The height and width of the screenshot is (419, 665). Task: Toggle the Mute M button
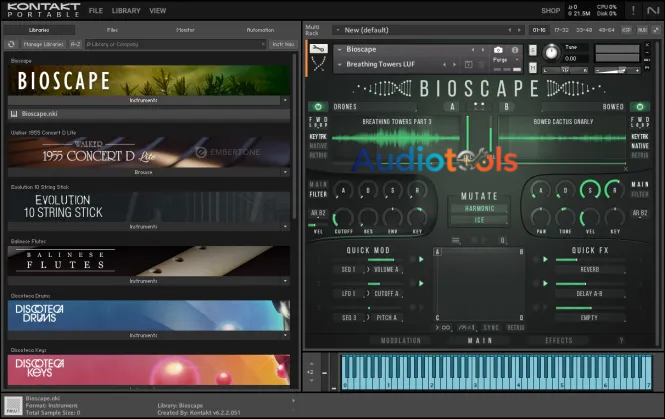click(533, 67)
